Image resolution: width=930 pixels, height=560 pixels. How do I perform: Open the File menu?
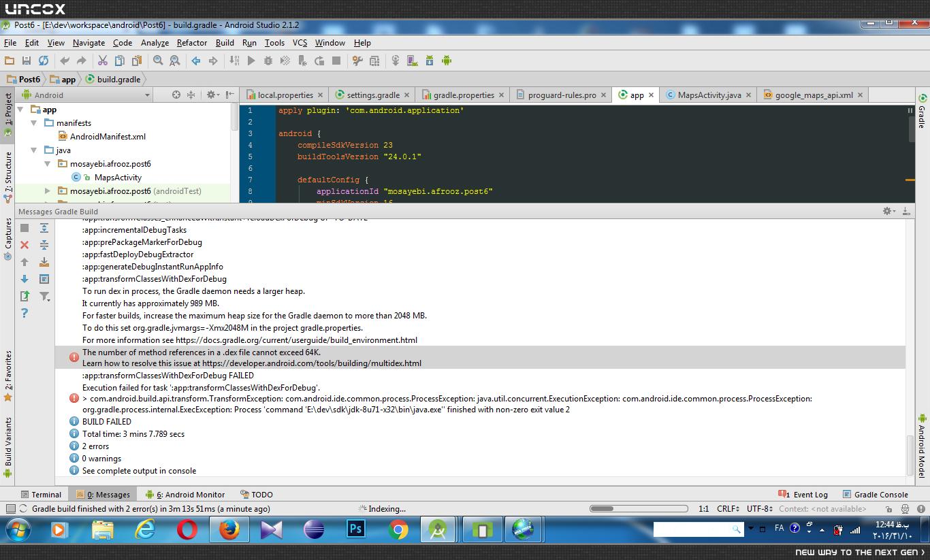(10, 42)
